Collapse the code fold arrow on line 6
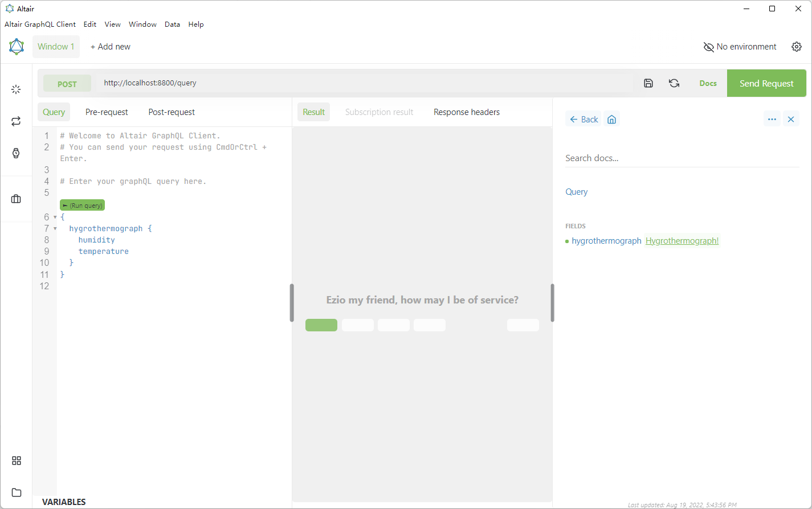Image resolution: width=812 pixels, height=509 pixels. (x=55, y=217)
